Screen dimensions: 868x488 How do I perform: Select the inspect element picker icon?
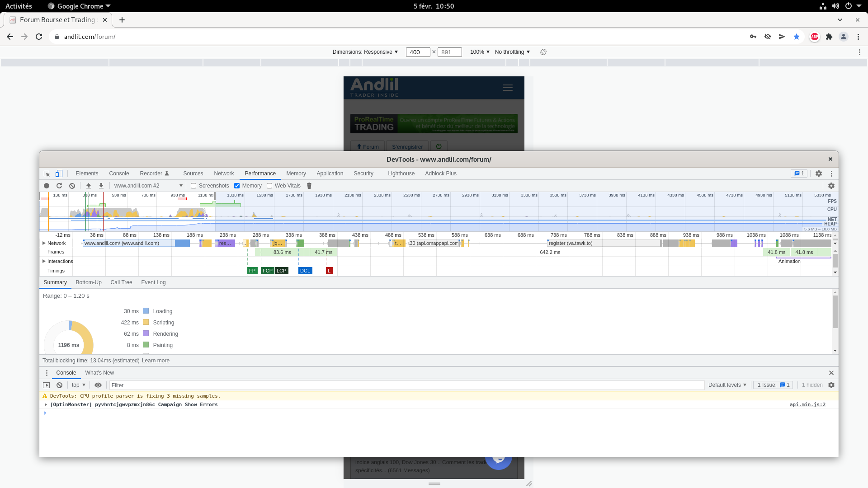(47, 174)
